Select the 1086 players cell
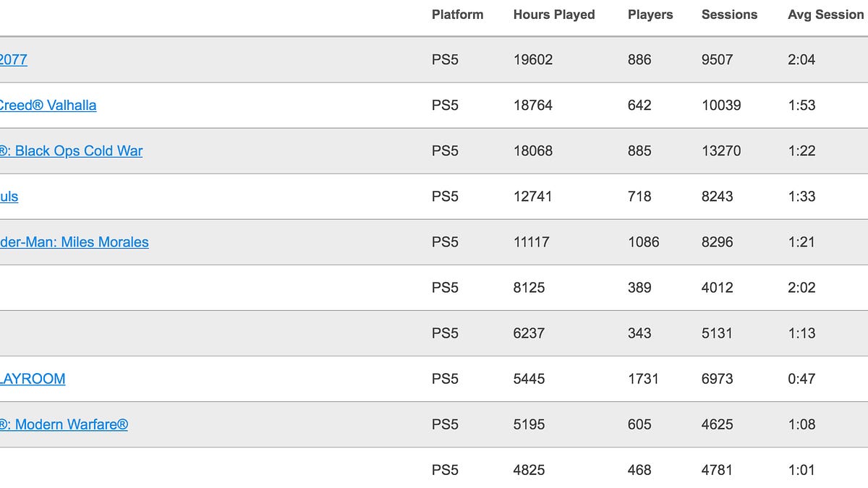Viewport: 868px width, 488px height. [x=644, y=242]
